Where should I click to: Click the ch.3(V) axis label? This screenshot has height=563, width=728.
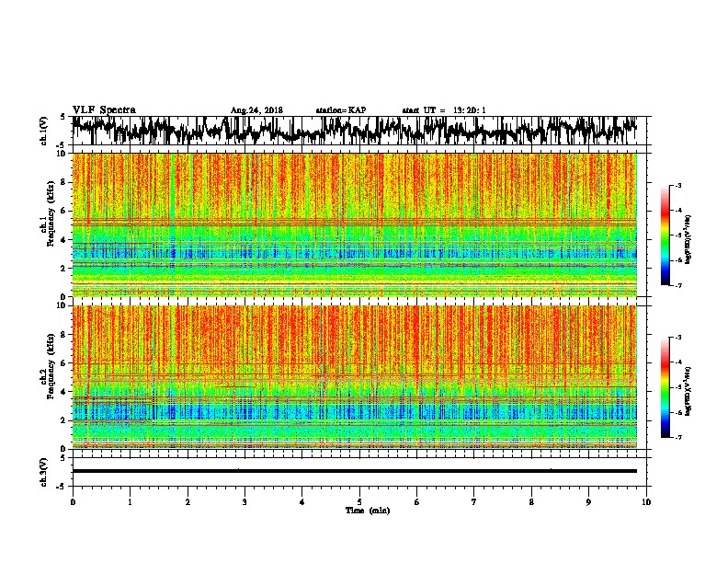(x=44, y=472)
